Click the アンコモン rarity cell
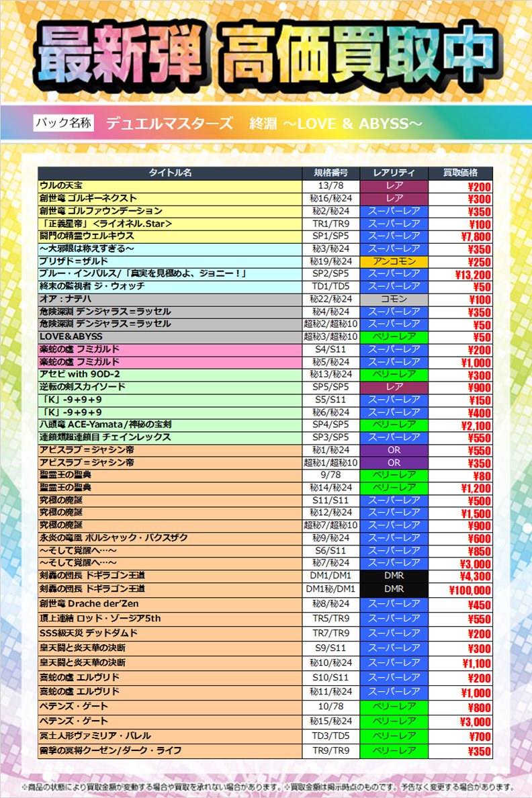Screen dimensions: 532x798 point(394,261)
